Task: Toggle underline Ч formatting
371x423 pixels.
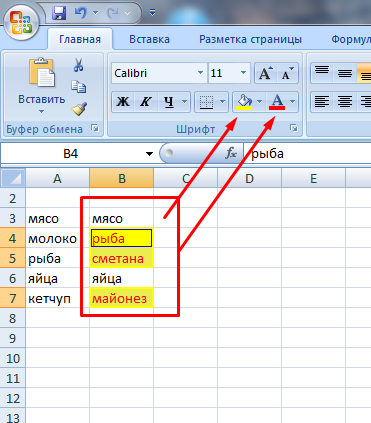Action: [169, 102]
